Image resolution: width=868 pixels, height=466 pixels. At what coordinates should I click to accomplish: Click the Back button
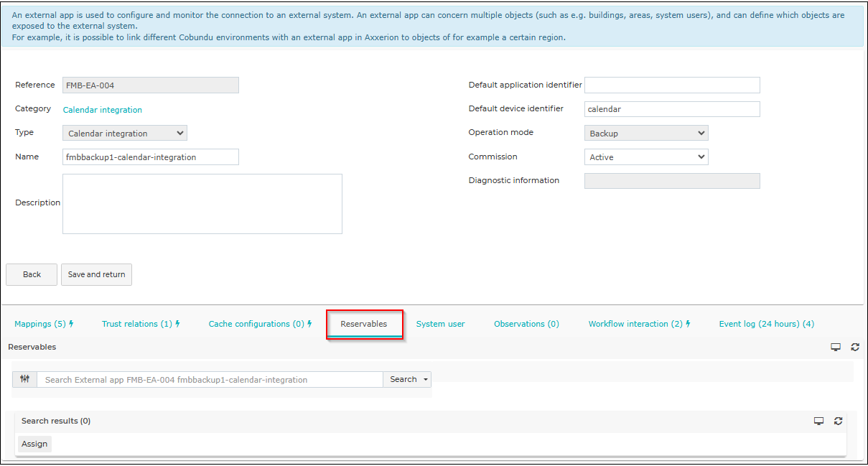32,274
